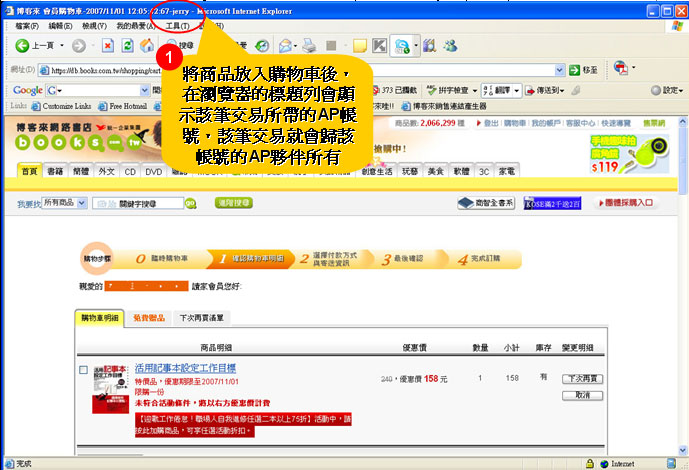
Task: Expand the back button history dropdown
Action: point(62,46)
